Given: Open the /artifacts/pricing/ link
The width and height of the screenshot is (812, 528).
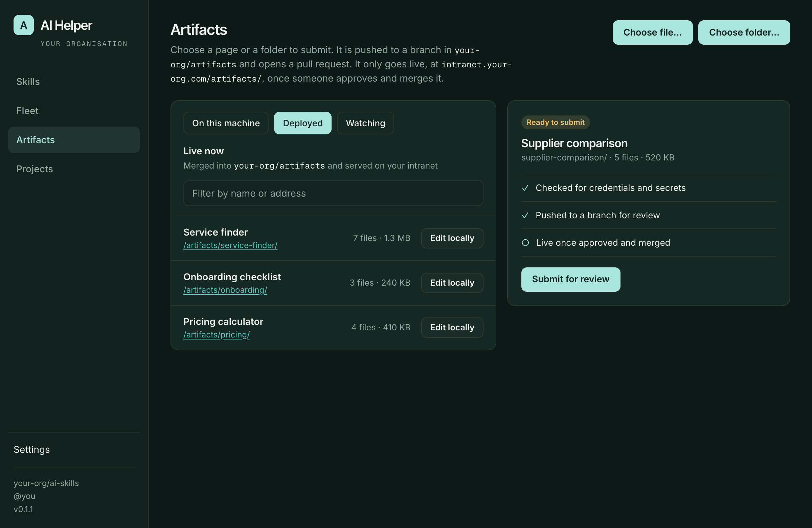Looking at the screenshot, I should click(x=217, y=335).
